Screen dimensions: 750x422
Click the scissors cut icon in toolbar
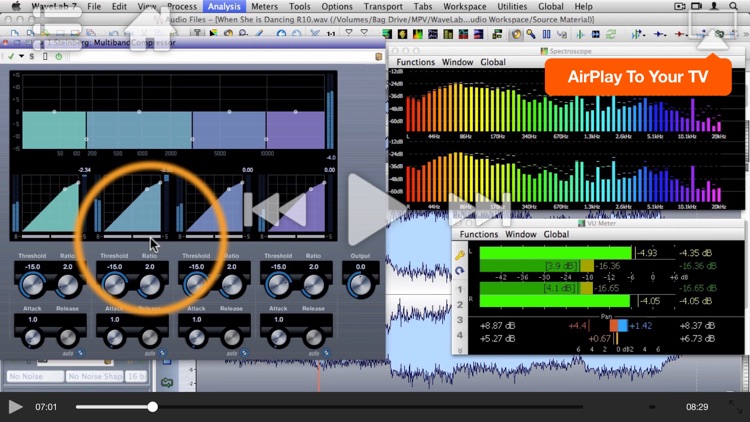(315, 33)
